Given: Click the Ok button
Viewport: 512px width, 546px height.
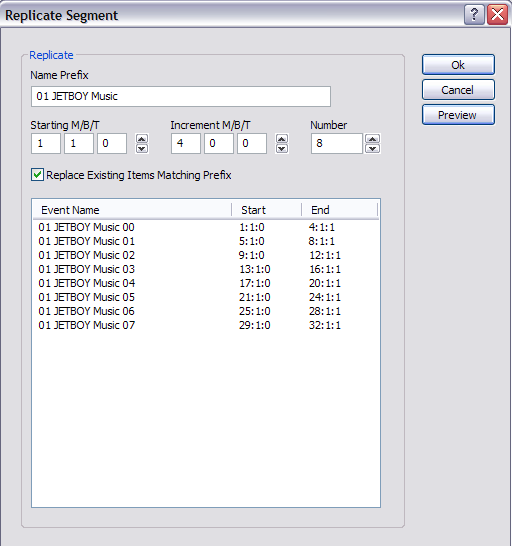Looking at the screenshot, I should click(458, 65).
